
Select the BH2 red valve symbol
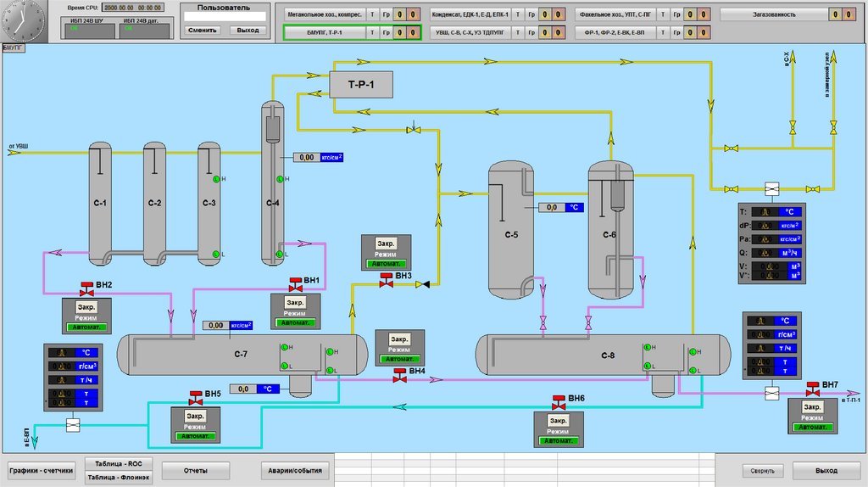(85, 287)
